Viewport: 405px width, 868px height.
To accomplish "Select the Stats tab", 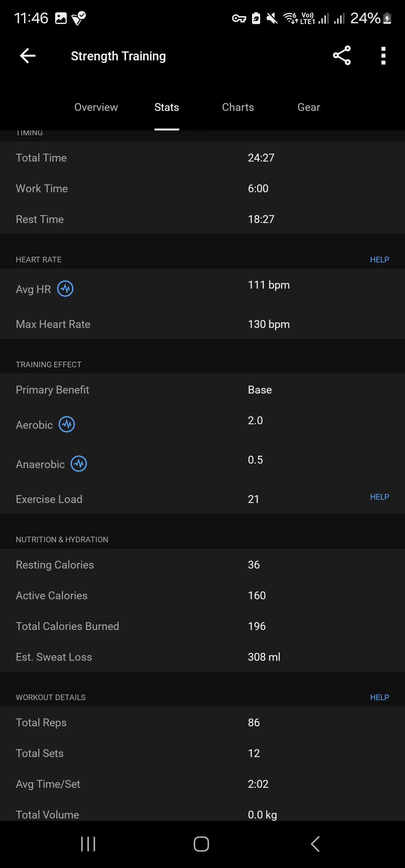I will point(166,107).
